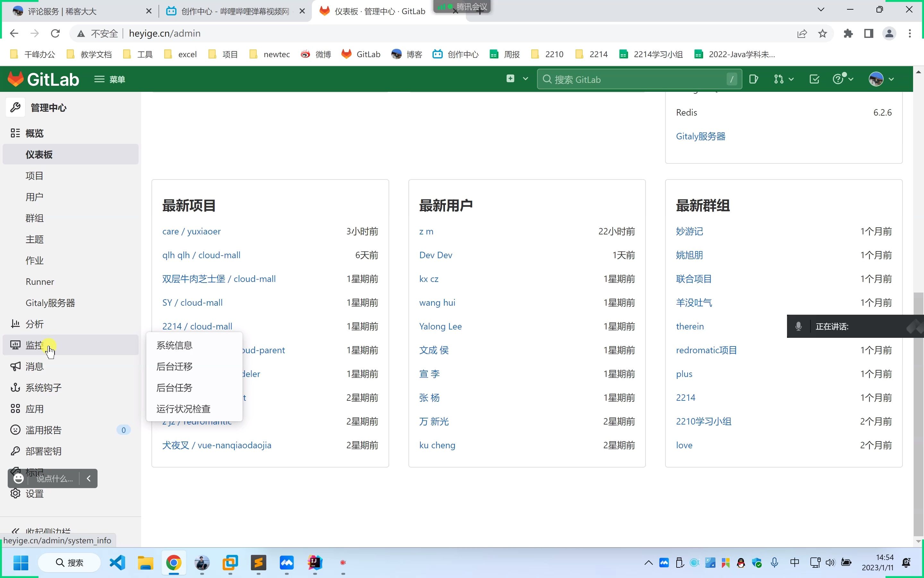924x578 pixels.
Task: Select 仪表板 in the sidebar
Action: [70, 154]
